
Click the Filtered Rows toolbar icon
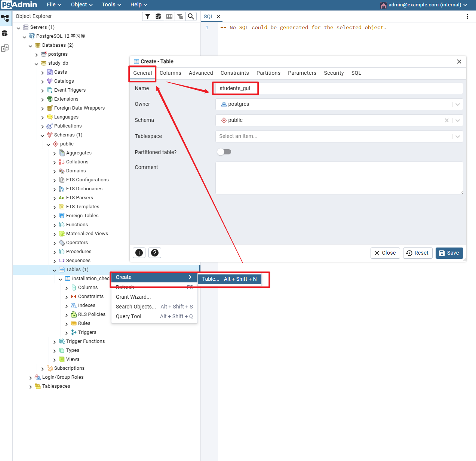pyautogui.click(x=180, y=16)
